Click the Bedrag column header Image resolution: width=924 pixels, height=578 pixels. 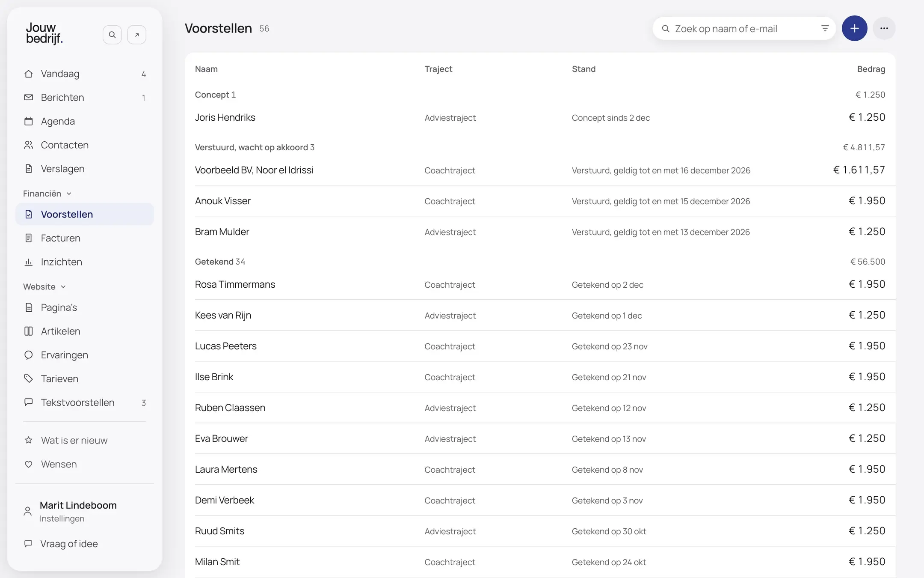(871, 69)
